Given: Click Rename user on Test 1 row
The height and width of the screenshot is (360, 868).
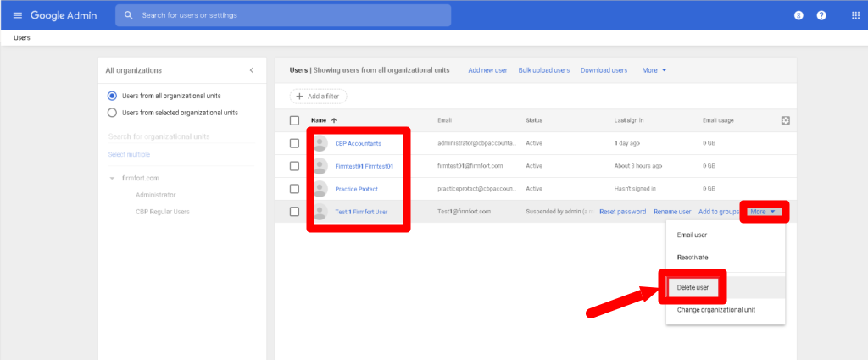Looking at the screenshot, I should [x=672, y=212].
